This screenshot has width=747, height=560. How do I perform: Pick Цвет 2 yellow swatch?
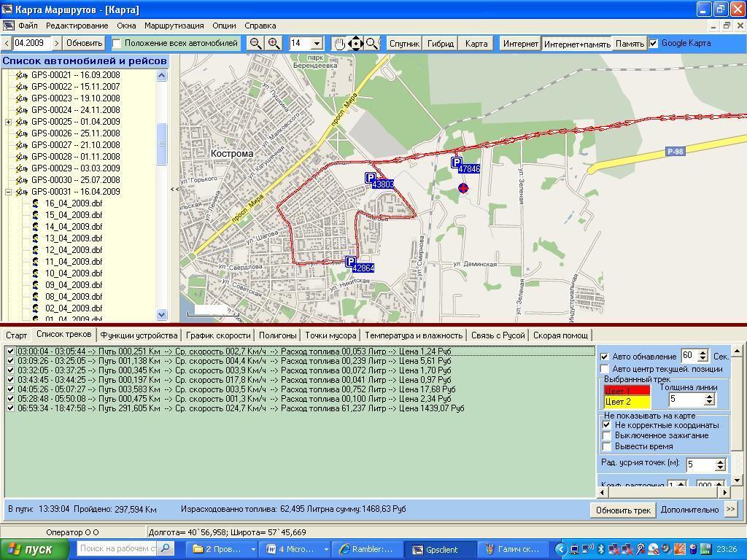(x=627, y=402)
